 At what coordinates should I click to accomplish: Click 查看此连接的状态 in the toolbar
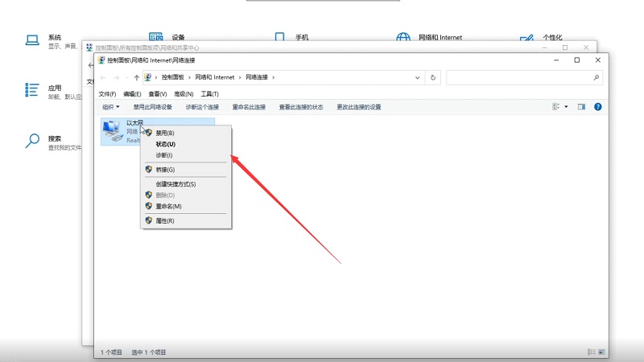pyautogui.click(x=301, y=107)
